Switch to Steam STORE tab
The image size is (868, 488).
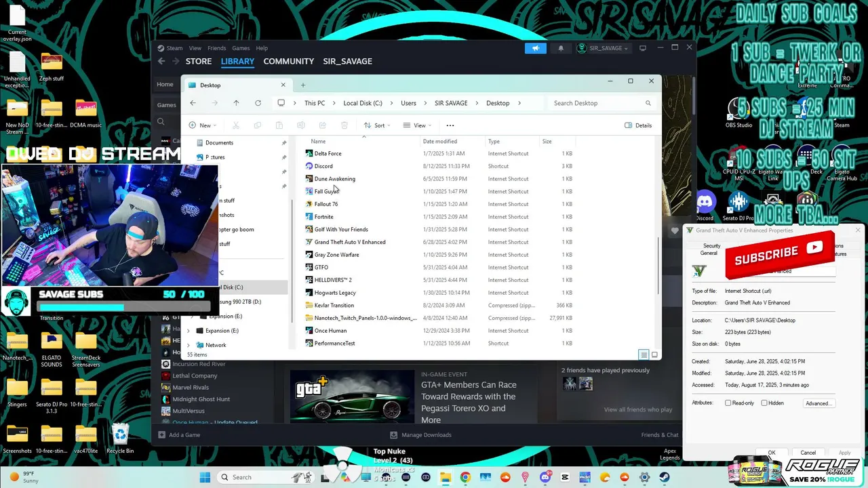coord(199,61)
